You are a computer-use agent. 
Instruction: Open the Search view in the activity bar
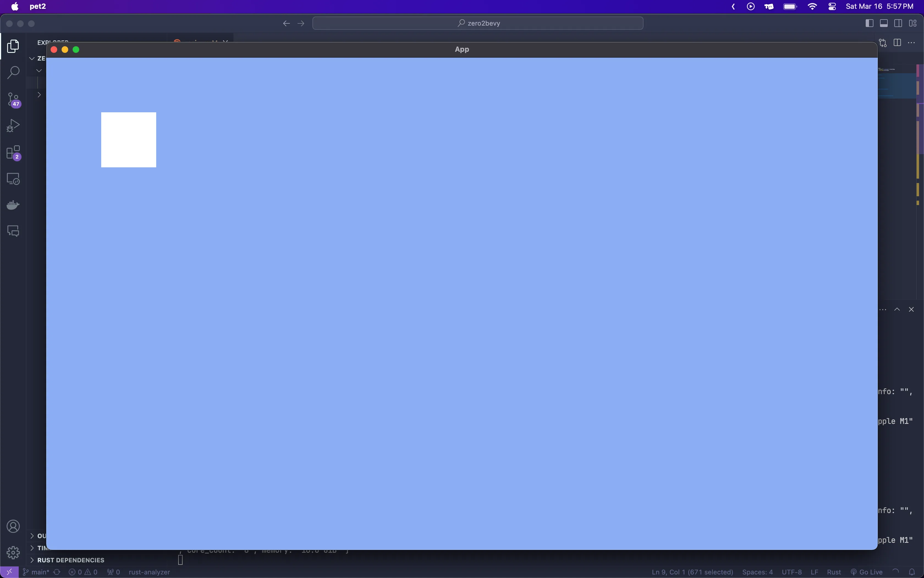coord(13,73)
